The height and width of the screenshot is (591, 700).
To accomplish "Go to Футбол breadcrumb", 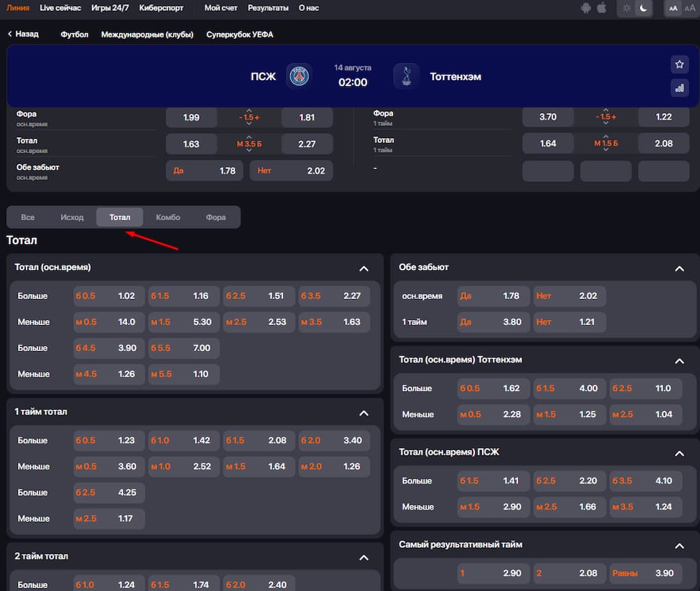I will coord(75,34).
